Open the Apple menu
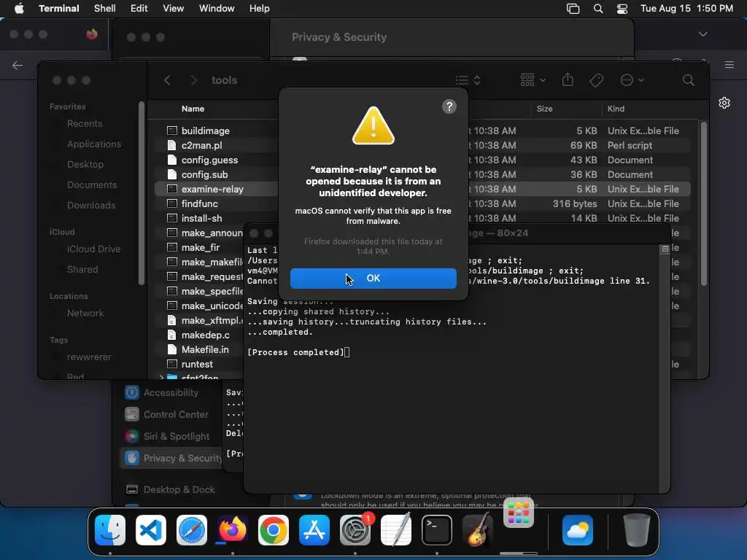 click(19, 9)
